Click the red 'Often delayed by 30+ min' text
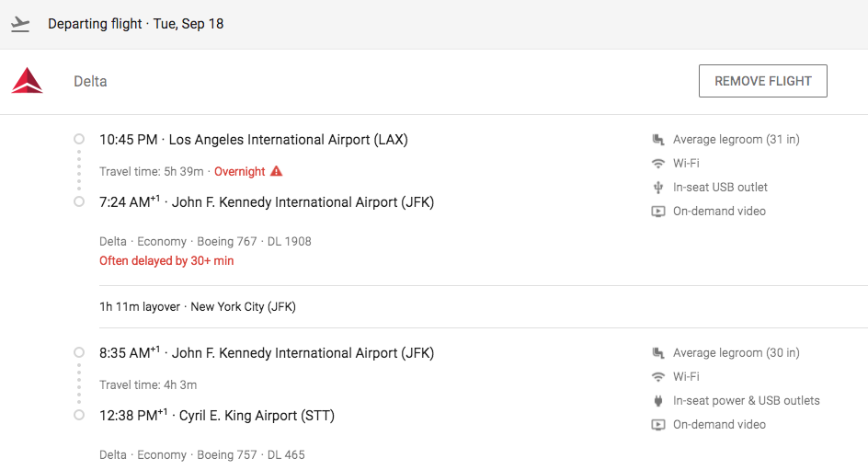Image resolution: width=868 pixels, height=470 pixels. [x=166, y=261]
